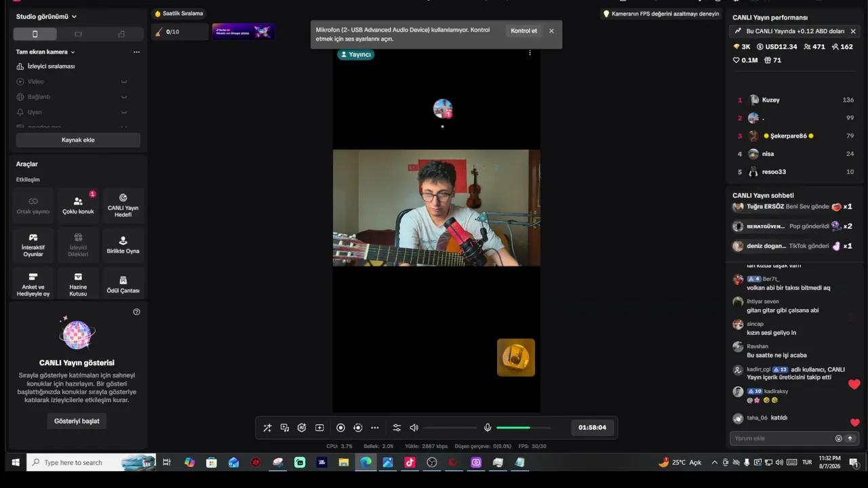Open the Çoklu konuk tool
Viewport: 868px width, 488px height.
[78, 205]
